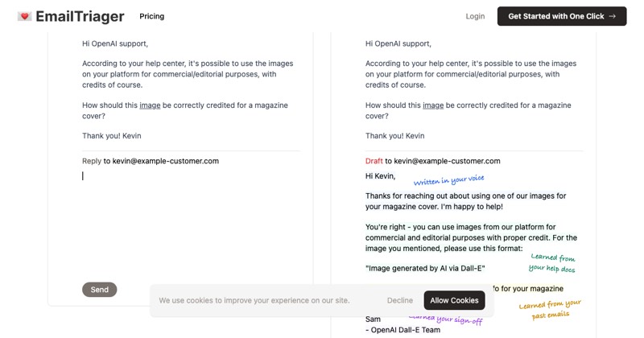644x338 pixels.
Task: Click "You're right - you can use images" paragraph
Action: point(471,237)
